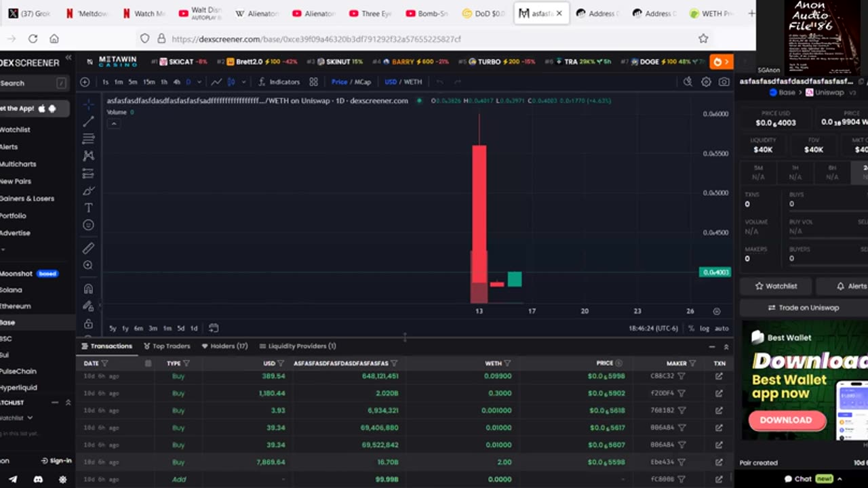The width and height of the screenshot is (868, 488).
Task: Collapse the Volume indicator legend arrow
Action: pos(113,123)
